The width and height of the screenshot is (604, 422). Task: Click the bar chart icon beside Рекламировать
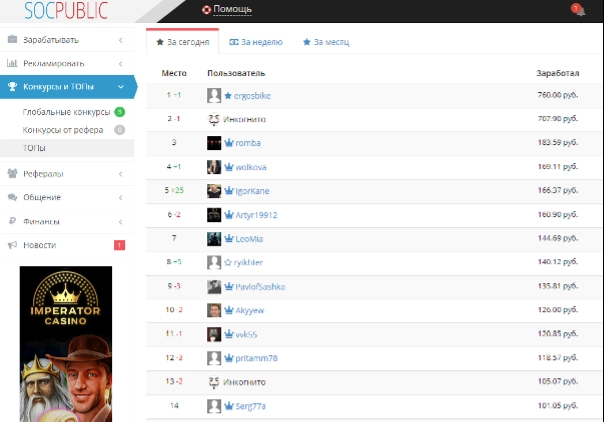12,63
